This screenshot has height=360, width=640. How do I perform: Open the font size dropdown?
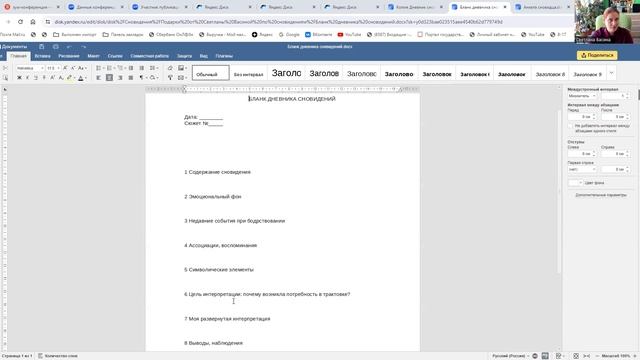(x=58, y=68)
